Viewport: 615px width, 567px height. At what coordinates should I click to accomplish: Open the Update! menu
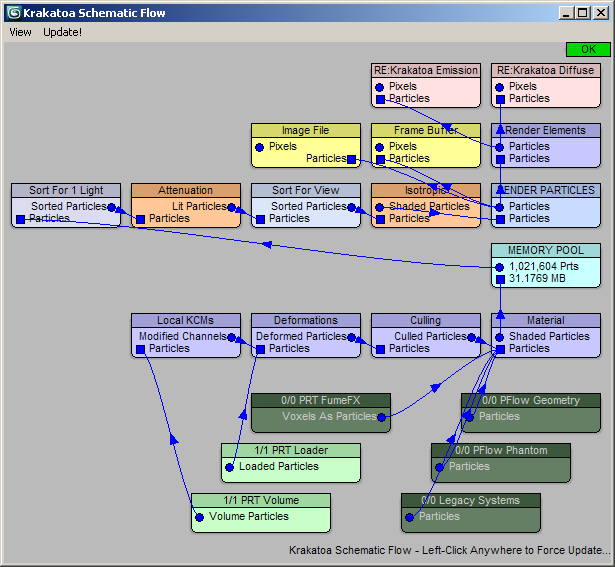(x=62, y=32)
